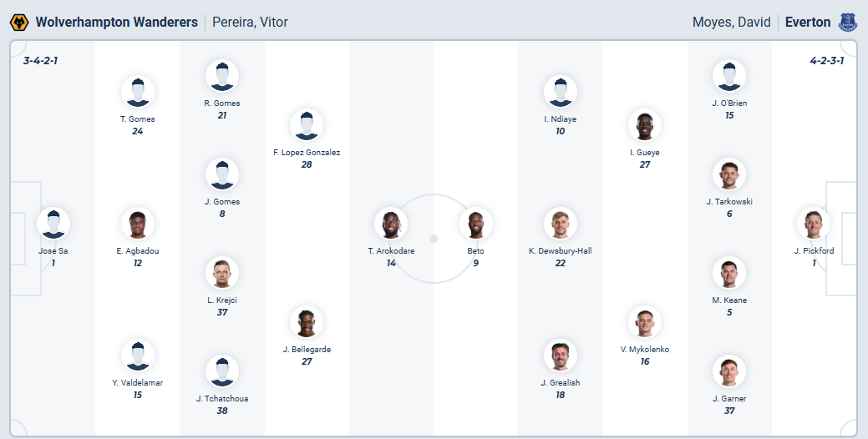Click J. Grealish's player photo
Viewport: 868px width, 439px height.
tap(560, 356)
